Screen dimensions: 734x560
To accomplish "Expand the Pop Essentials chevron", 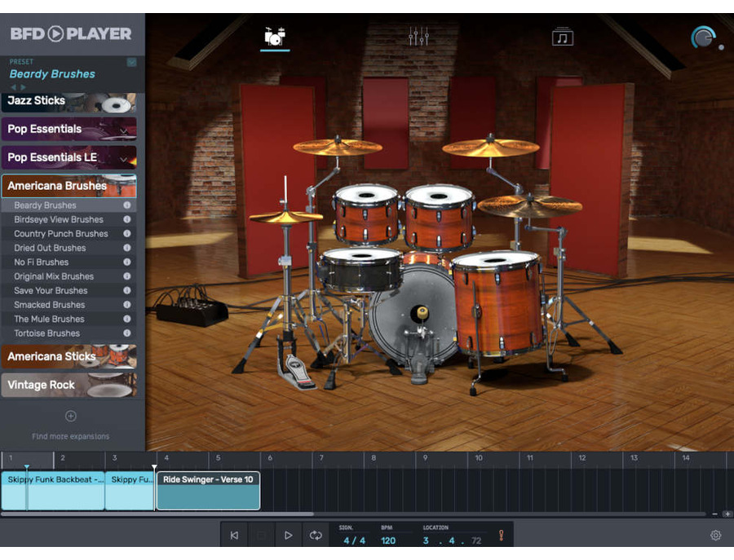I will pyautogui.click(x=123, y=131).
